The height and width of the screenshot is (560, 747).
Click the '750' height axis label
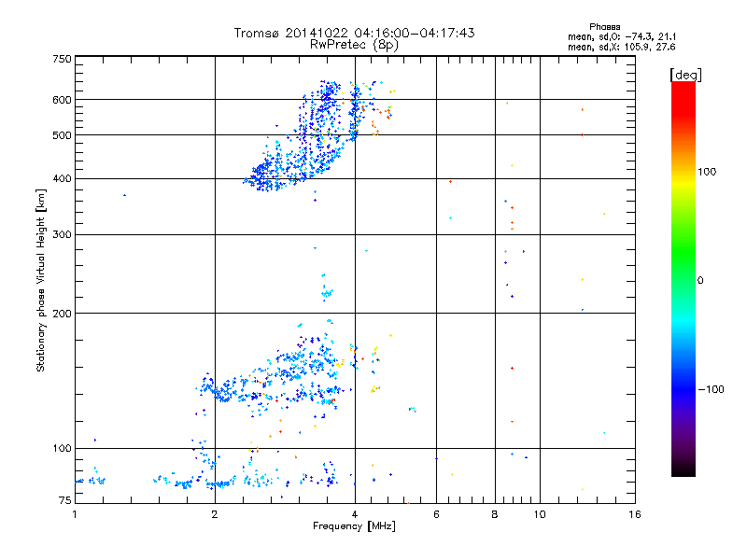[x=62, y=59]
